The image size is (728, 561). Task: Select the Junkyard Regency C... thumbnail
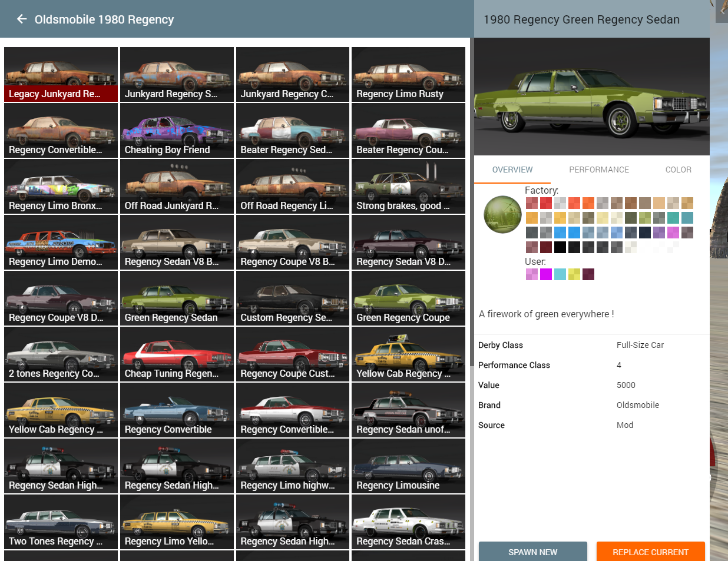coord(293,74)
